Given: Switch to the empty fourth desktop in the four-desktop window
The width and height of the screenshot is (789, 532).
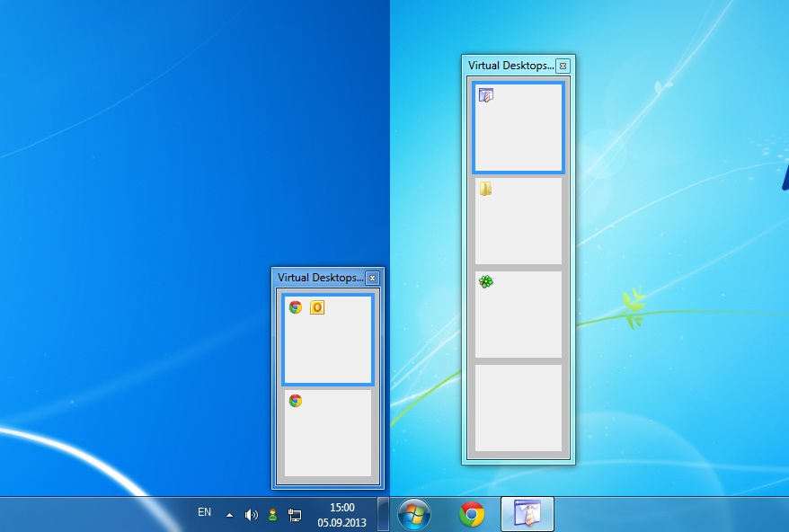Looking at the screenshot, I should (x=519, y=408).
